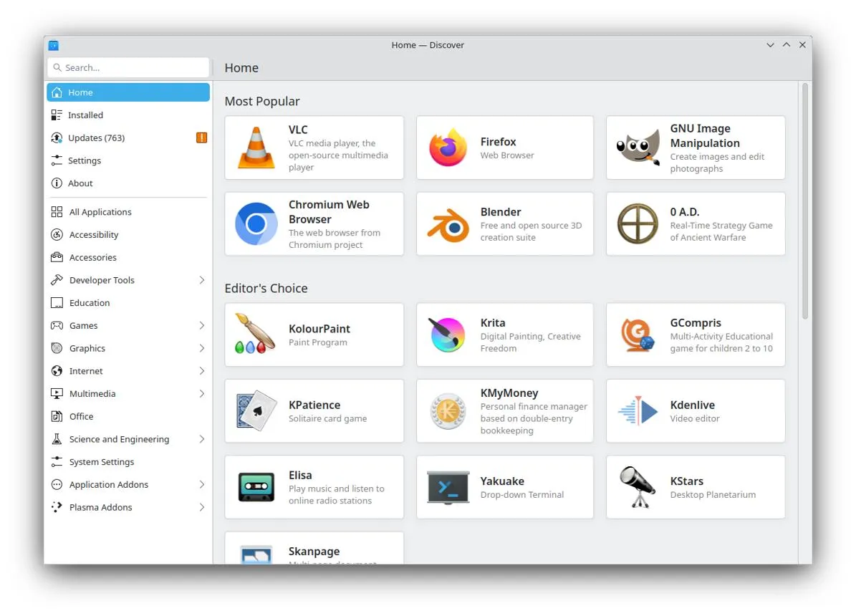Expand Science and Engineering chevron
Viewport: 856px width, 616px height.
coord(202,439)
